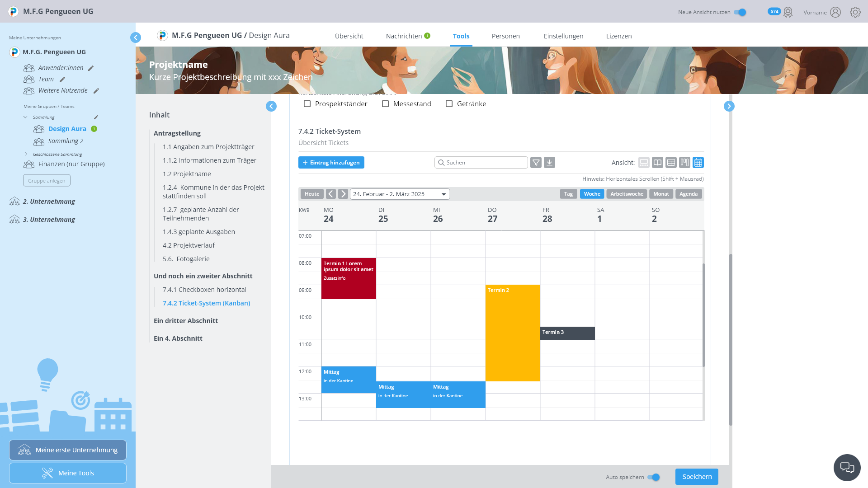Open the settings gear in top bar

coord(855,12)
